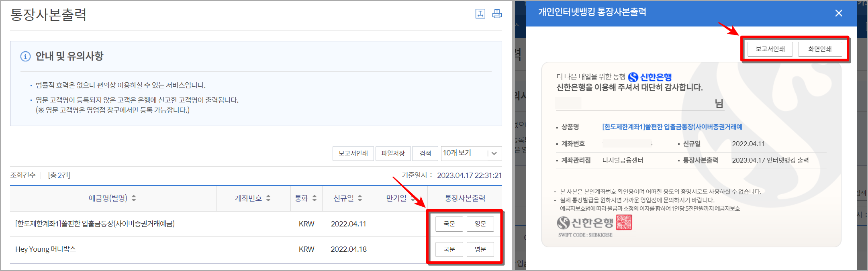Click 국문 button for 쏠편한 입출금통장 row
The width and height of the screenshot is (868, 271).
449,224
